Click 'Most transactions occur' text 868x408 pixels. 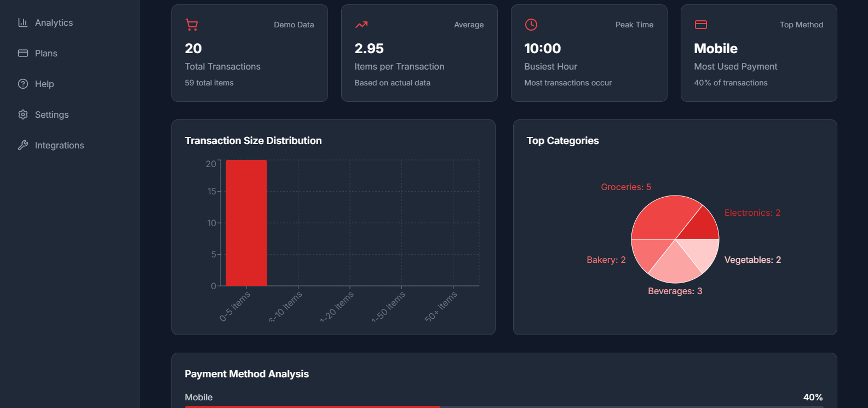pos(568,83)
